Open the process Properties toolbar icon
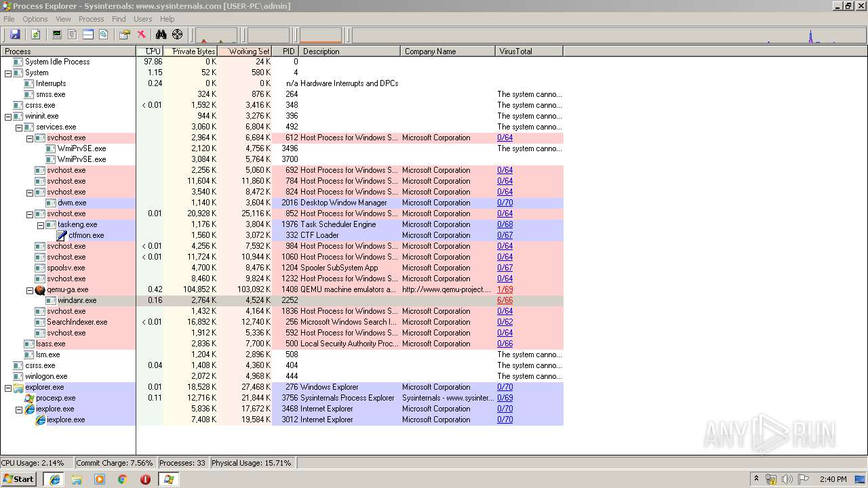Screen dimensions: 868x488 pos(124,35)
